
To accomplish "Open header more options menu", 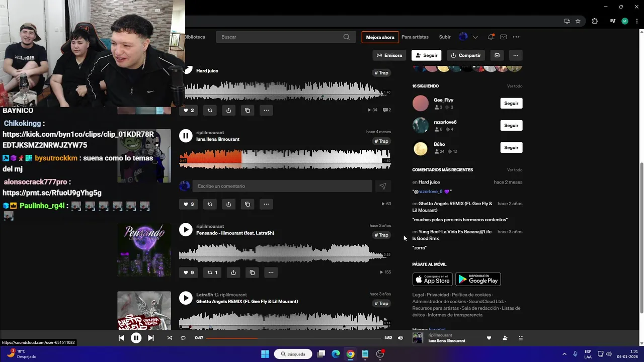I will [516, 37].
